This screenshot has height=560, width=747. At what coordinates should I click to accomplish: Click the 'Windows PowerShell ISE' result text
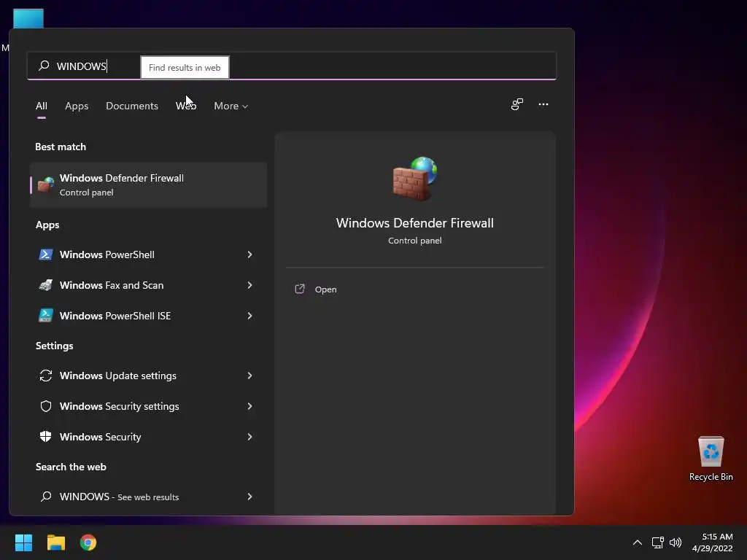click(x=115, y=316)
